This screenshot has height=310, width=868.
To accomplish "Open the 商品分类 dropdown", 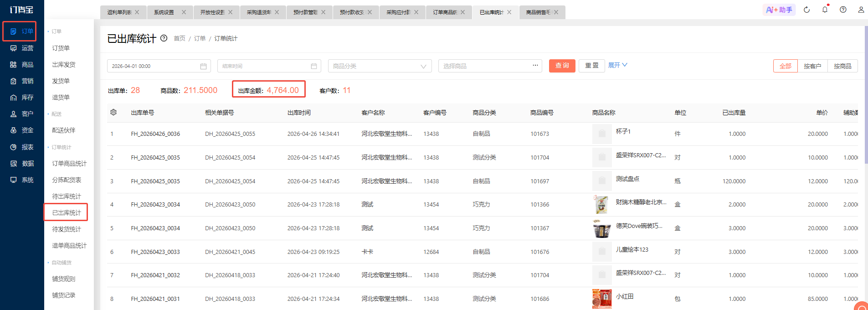I will [x=380, y=66].
